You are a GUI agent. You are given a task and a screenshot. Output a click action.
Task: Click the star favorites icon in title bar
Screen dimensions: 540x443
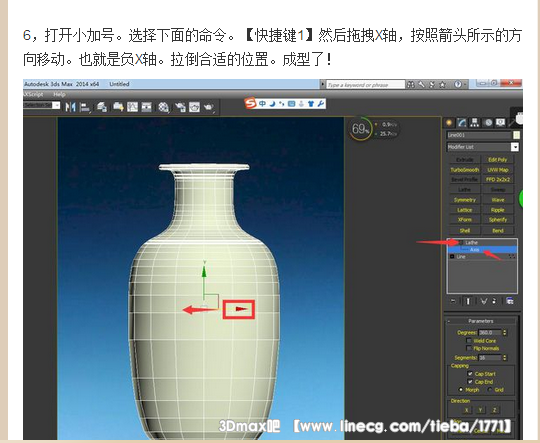443,84
